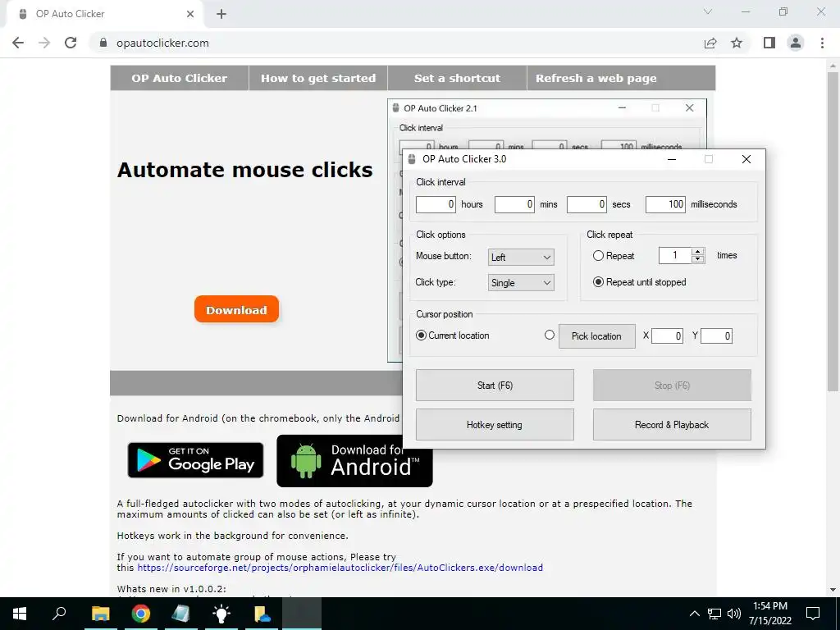
Task: Click Chrome icon in taskbar
Action: [x=141, y=614]
